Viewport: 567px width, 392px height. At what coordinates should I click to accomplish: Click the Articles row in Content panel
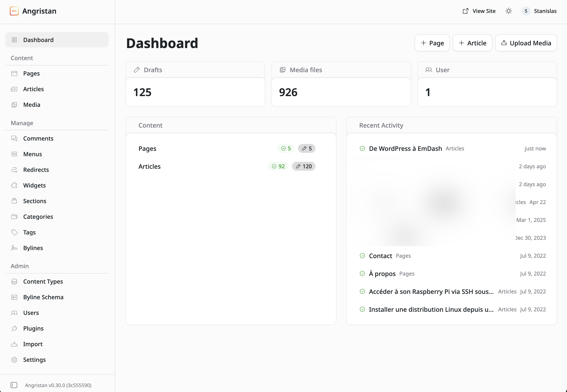[x=231, y=166]
